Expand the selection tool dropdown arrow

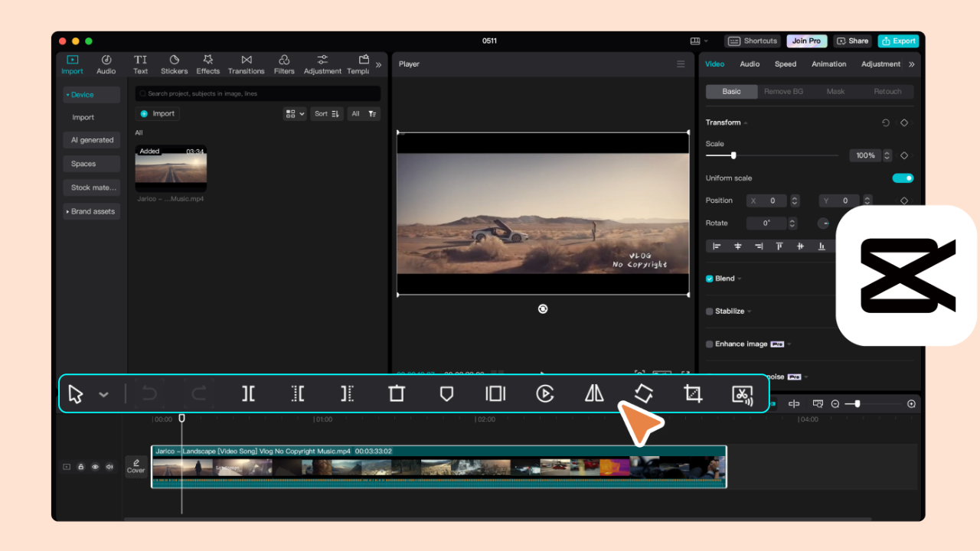(103, 394)
